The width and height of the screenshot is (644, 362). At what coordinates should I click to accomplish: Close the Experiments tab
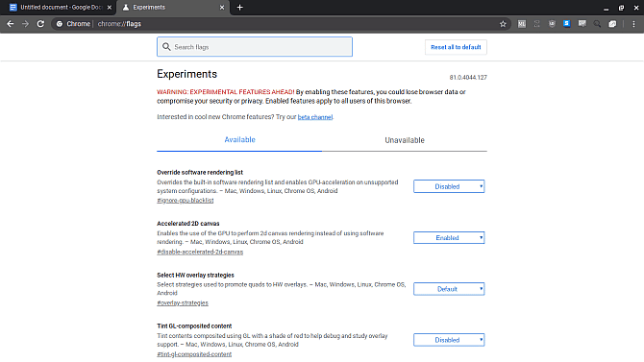(x=222, y=8)
